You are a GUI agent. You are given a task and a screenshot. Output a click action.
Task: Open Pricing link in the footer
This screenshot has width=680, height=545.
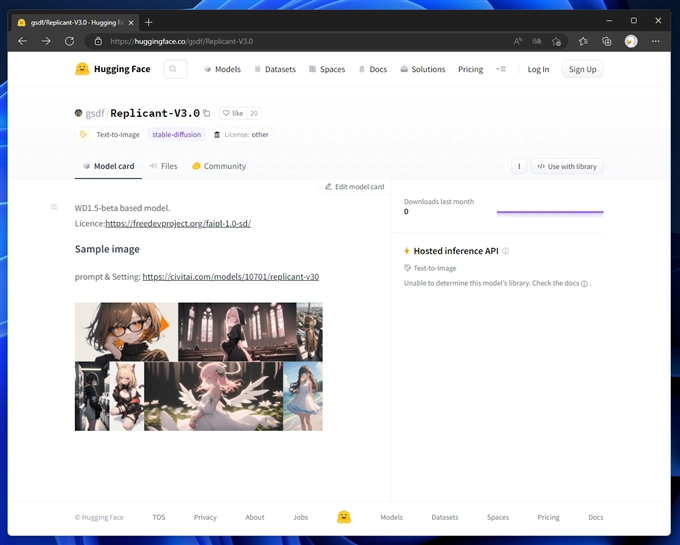point(549,517)
